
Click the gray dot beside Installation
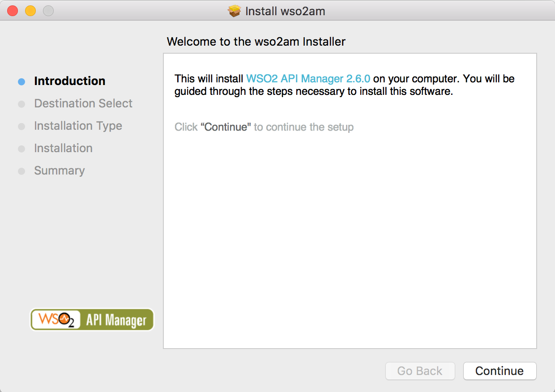pyautogui.click(x=21, y=148)
